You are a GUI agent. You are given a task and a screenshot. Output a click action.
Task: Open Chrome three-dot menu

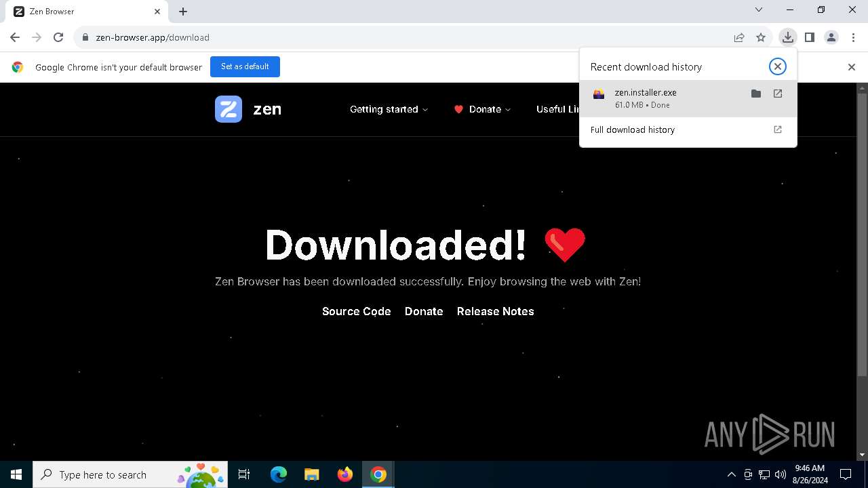[853, 37]
